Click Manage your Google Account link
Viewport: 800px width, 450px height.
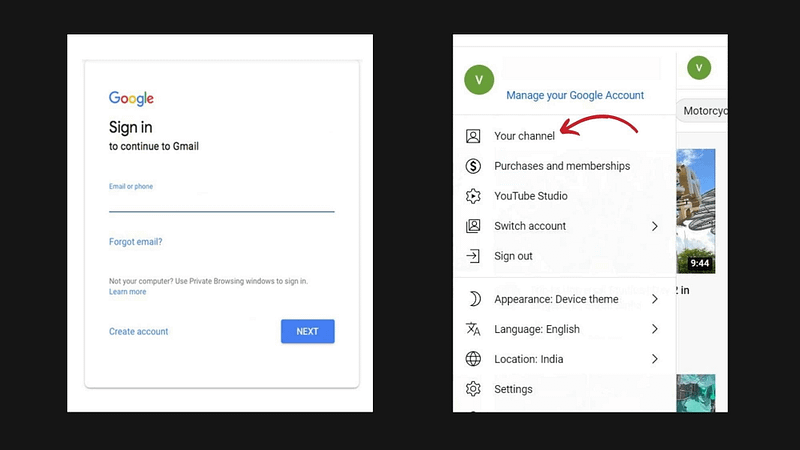575,95
